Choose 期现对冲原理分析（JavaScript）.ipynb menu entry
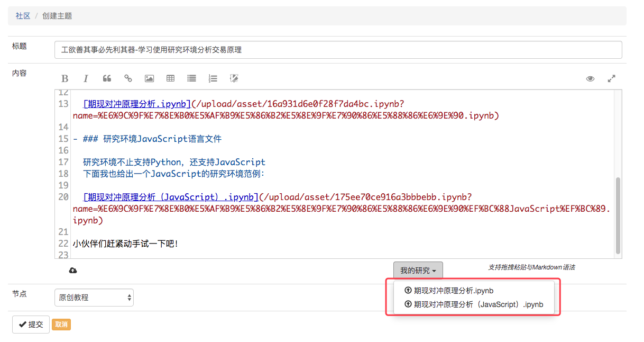 [x=478, y=304]
